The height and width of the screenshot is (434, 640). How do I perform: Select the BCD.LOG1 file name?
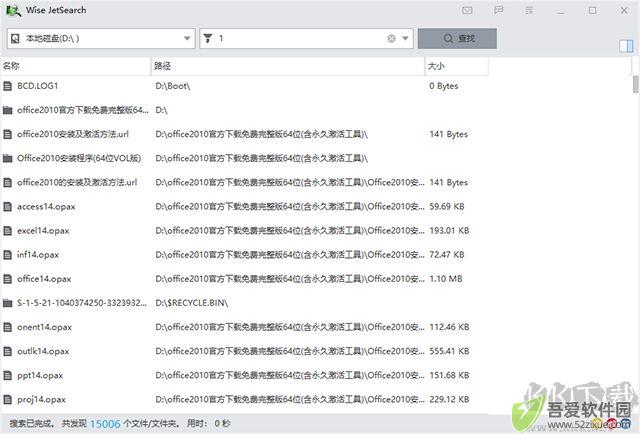[x=38, y=86]
